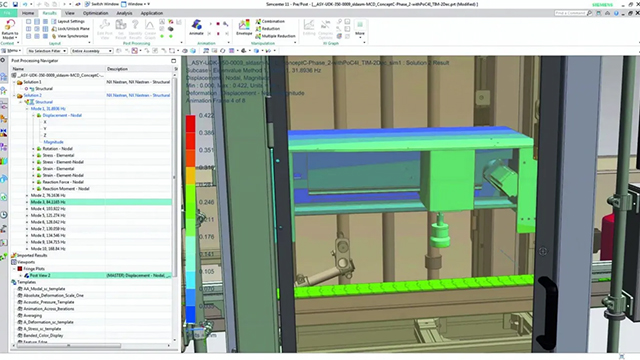
Task: Select the Multiple Reduction icon
Action: tap(258, 36)
